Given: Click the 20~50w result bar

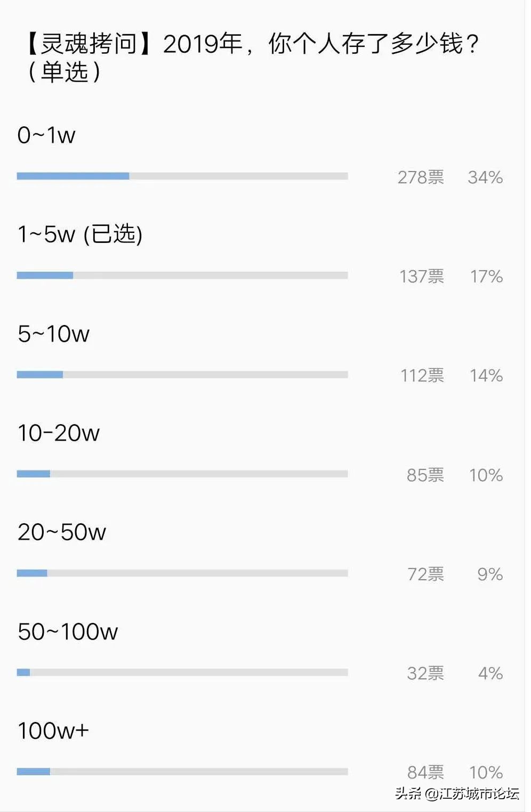Looking at the screenshot, I should tap(182, 573).
